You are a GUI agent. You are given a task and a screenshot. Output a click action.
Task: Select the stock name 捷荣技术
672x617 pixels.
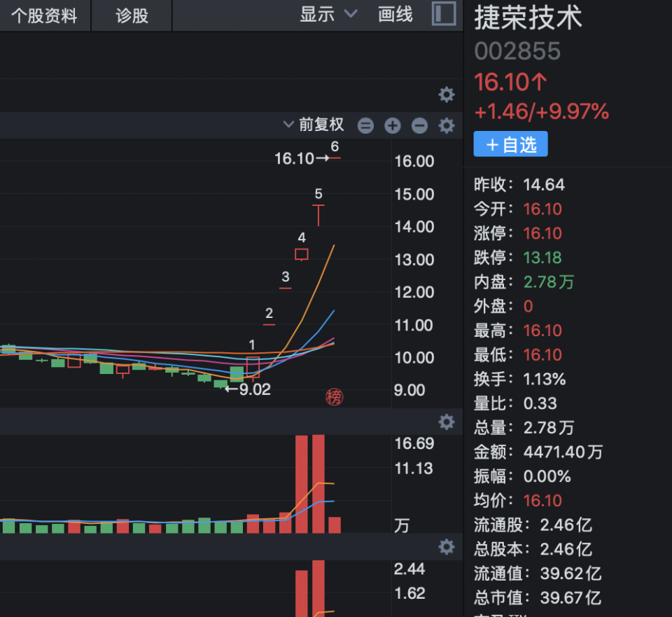530,19
